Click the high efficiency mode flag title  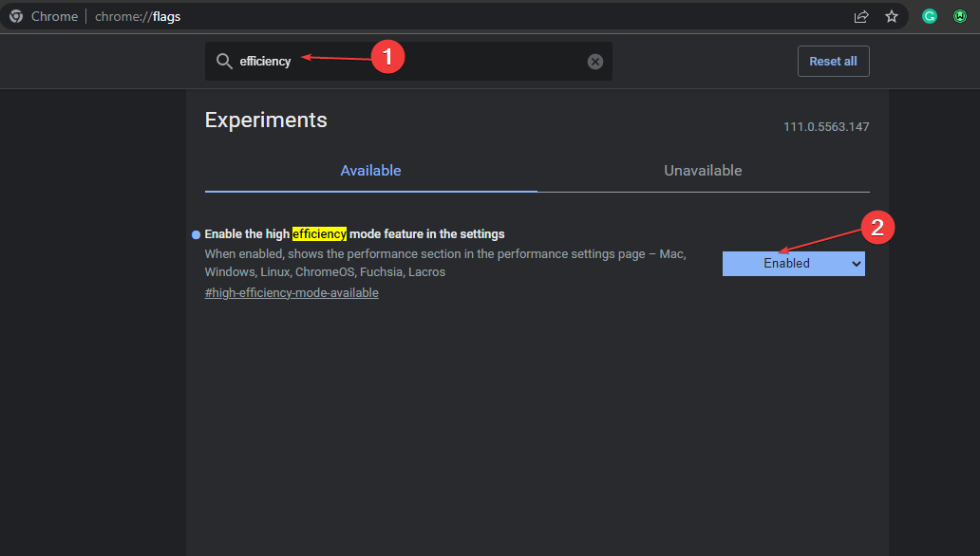click(x=354, y=234)
